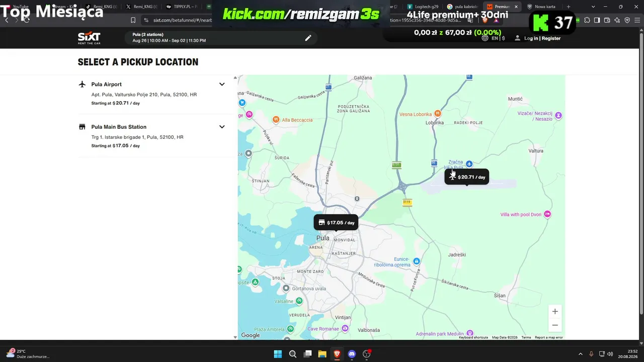The image size is (644, 362).
Task: Zoom out on the map
Action: coord(555,325)
